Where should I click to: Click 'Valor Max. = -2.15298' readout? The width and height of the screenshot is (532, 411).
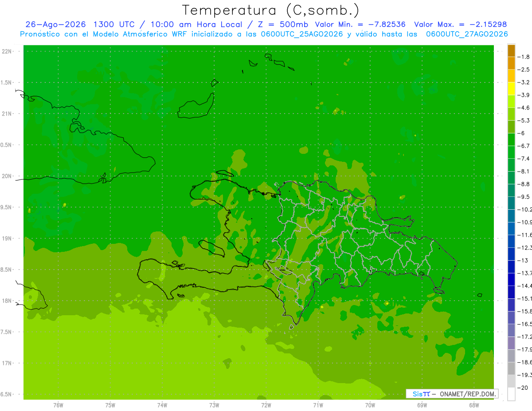click(460, 24)
